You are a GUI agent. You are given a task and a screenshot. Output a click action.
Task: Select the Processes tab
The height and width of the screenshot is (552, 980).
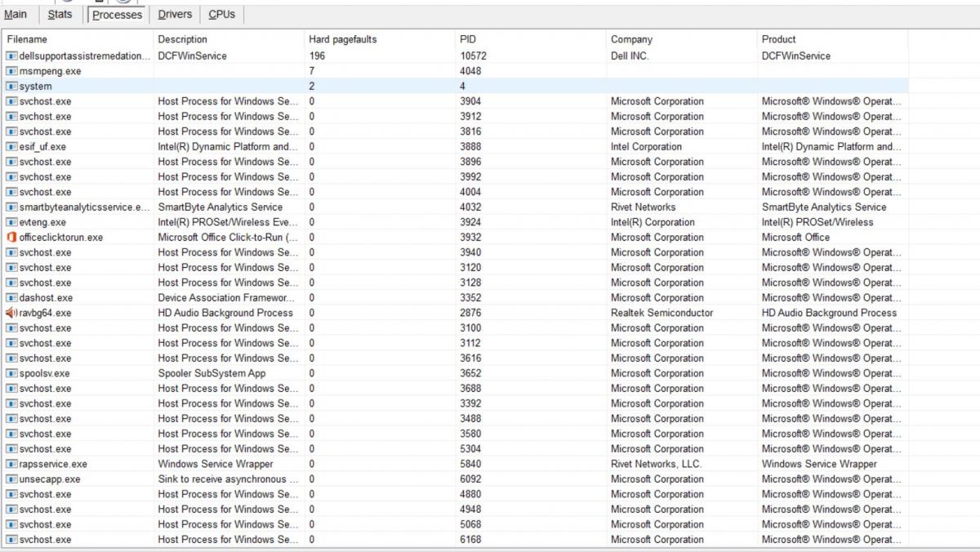click(117, 15)
